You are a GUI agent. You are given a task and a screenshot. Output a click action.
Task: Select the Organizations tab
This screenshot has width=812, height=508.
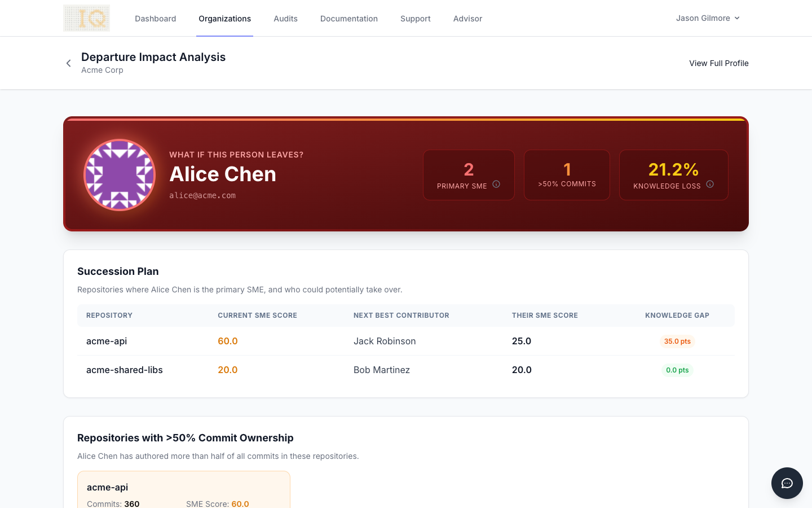tap(224, 19)
